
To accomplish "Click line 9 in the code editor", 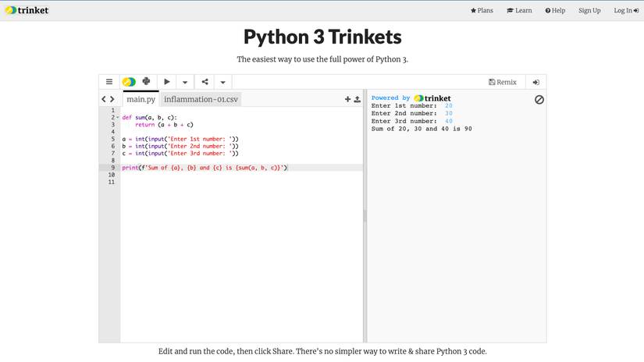I will (234, 168).
